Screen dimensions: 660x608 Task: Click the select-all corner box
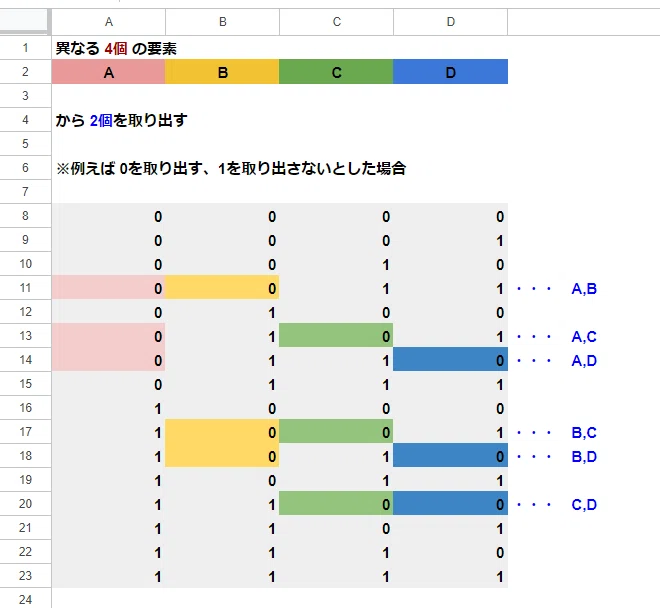point(24,21)
